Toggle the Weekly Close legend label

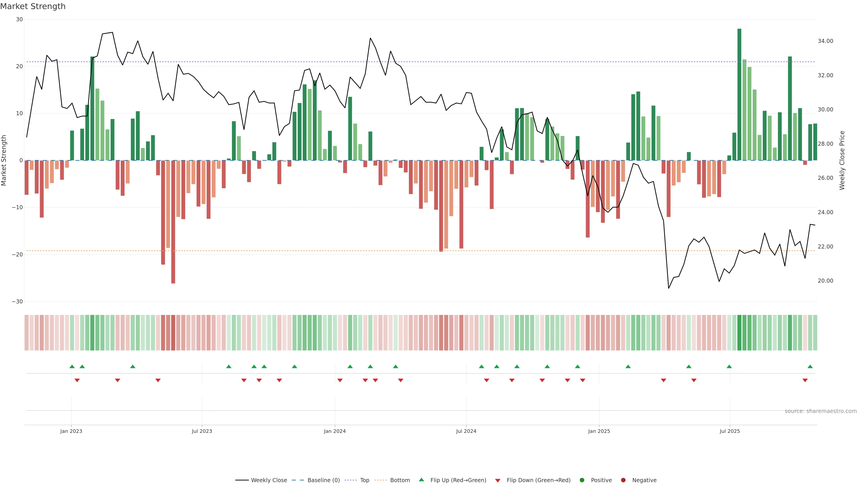[269, 480]
